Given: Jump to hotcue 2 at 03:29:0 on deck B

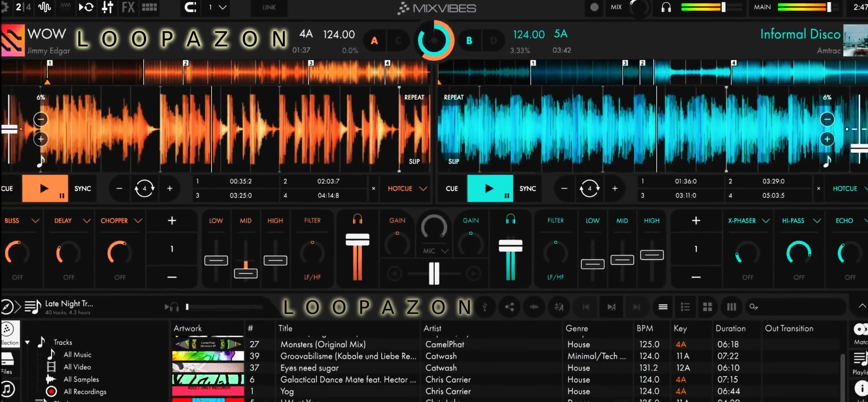Looking at the screenshot, I should point(768,181).
